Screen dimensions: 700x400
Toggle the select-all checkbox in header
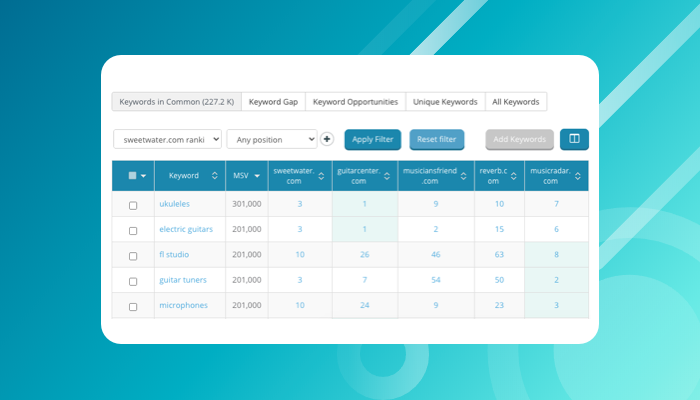133,176
